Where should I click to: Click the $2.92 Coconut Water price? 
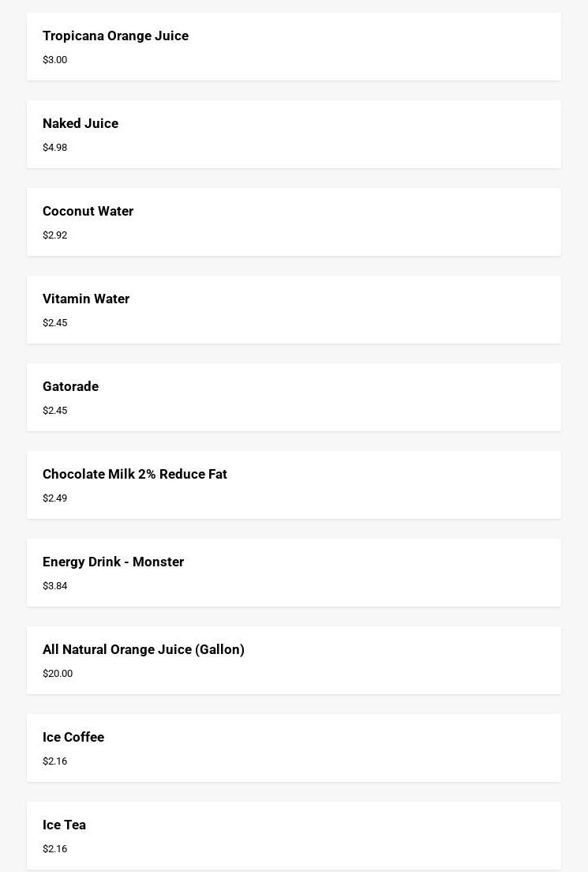click(55, 235)
